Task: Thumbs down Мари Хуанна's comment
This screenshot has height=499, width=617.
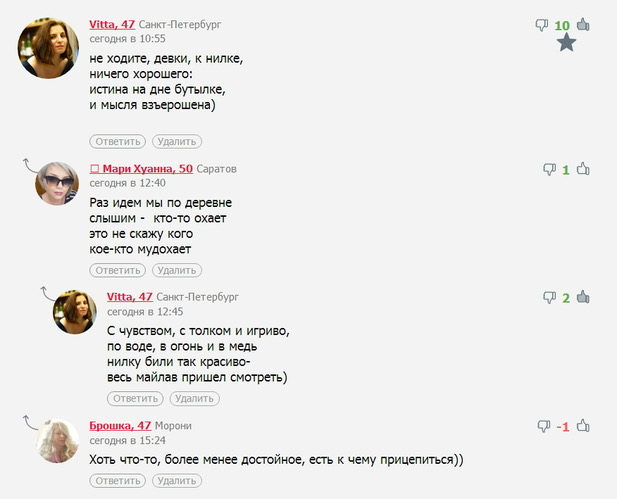Action: [549, 170]
